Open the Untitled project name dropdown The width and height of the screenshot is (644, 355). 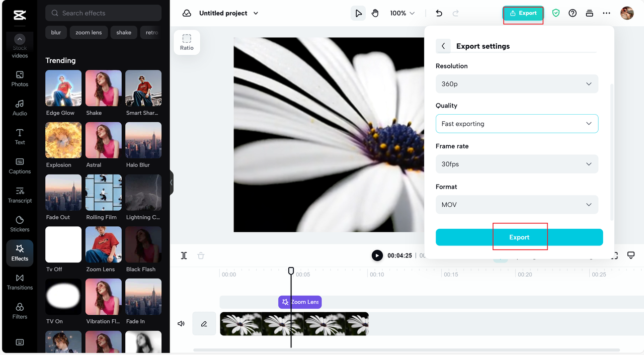[x=229, y=13]
